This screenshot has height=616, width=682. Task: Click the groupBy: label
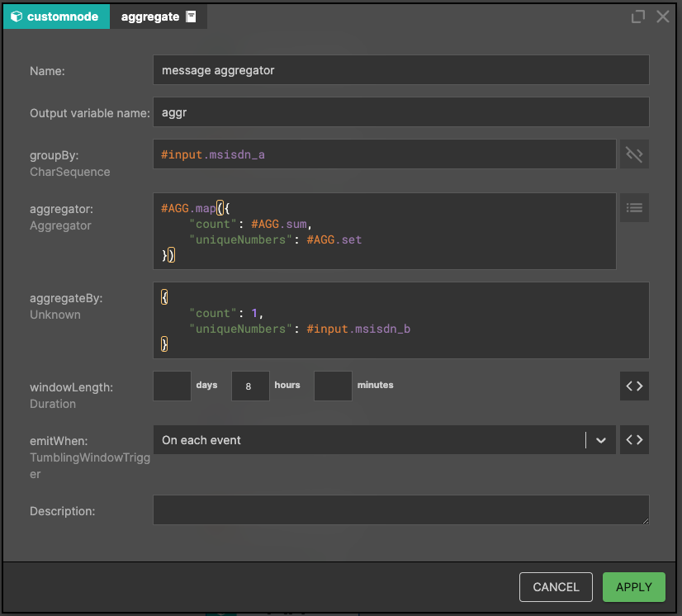pyautogui.click(x=54, y=155)
